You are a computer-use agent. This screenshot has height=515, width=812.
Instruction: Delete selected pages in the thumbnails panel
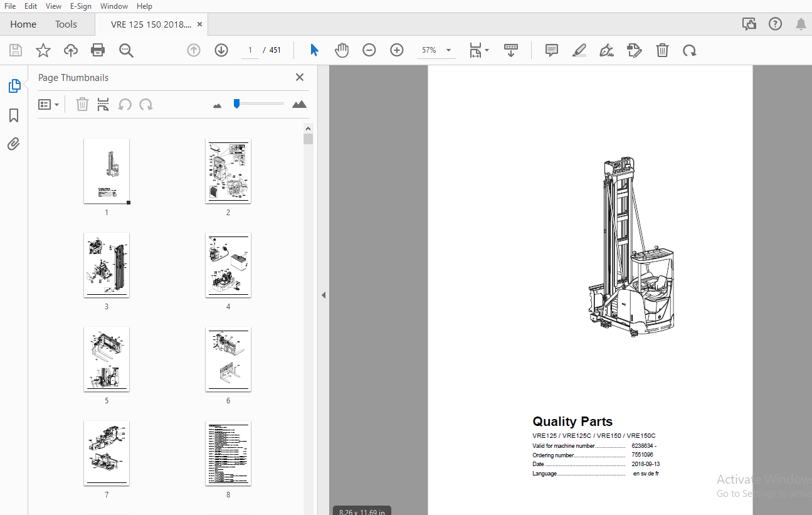pyautogui.click(x=82, y=104)
